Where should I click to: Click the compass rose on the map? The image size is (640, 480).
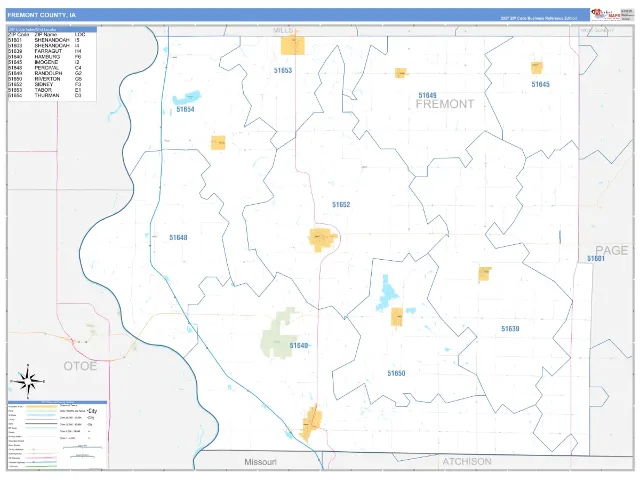pos(27,381)
